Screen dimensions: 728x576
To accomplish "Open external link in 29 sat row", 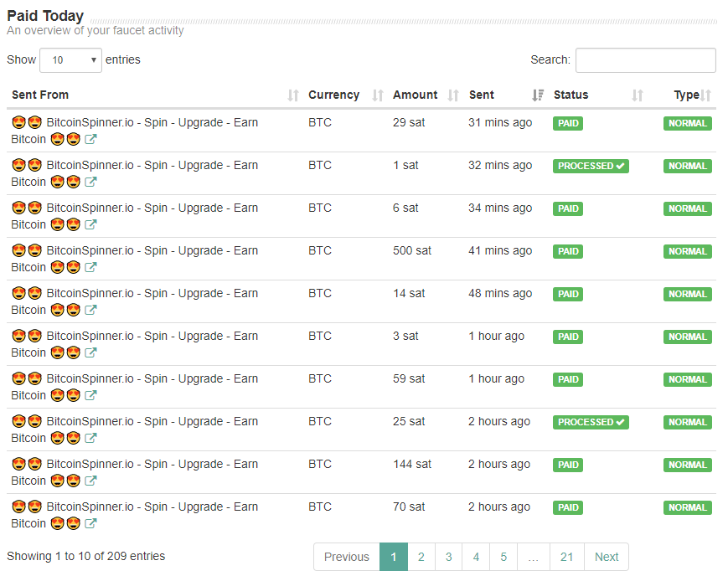I will (90, 139).
